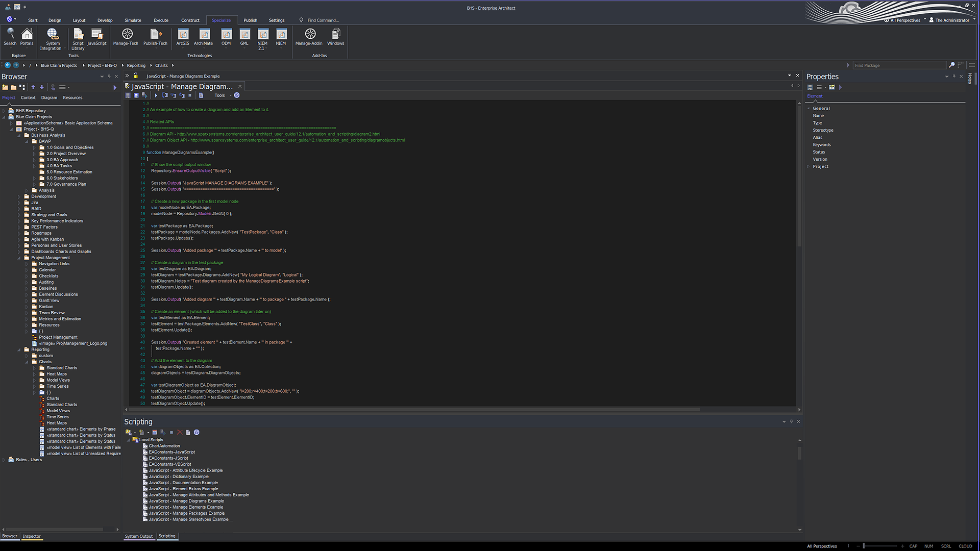Click the Publish-Tech ribbon icon

tap(156, 34)
